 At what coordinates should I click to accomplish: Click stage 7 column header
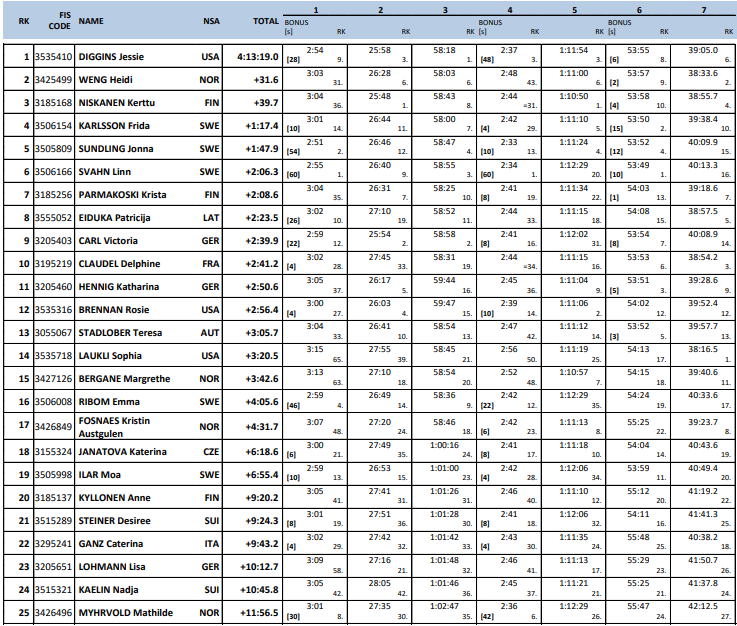click(704, 10)
